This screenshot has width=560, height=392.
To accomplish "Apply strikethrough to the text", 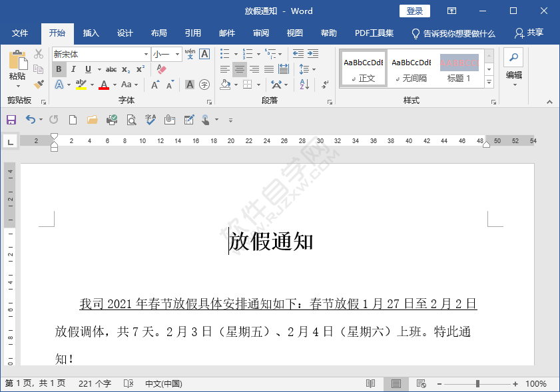I will tap(110, 69).
